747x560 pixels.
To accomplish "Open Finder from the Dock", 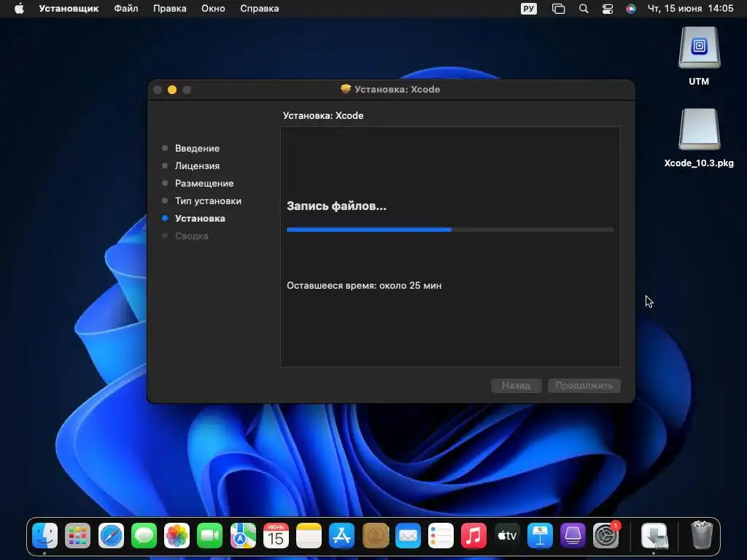I will pyautogui.click(x=44, y=535).
